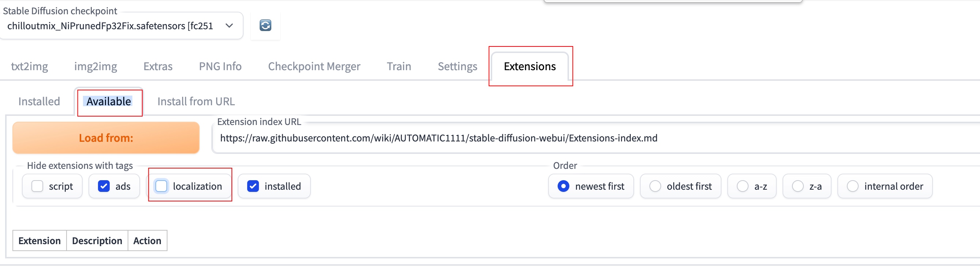Choose the a-z order radio button

point(742,186)
